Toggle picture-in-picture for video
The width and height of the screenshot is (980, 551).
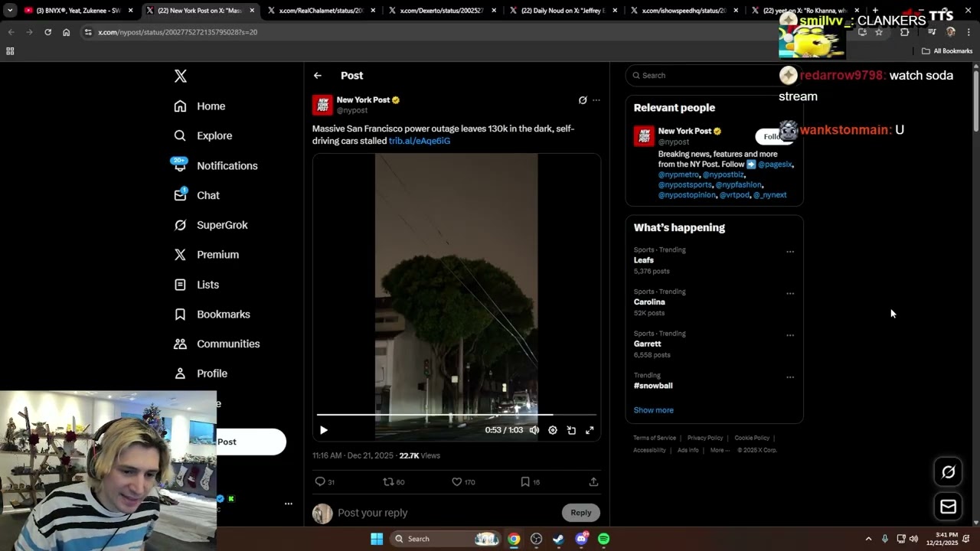coord(571,430)
